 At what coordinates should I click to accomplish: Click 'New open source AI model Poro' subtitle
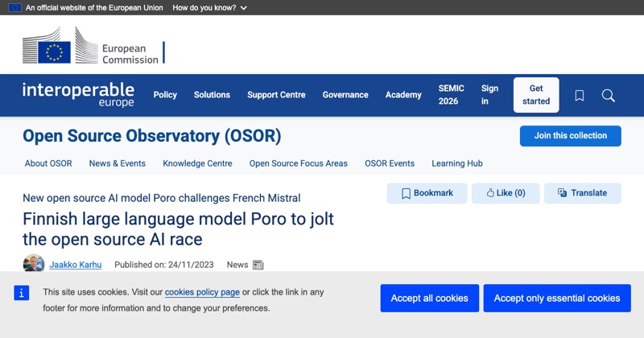pos(162,198)
